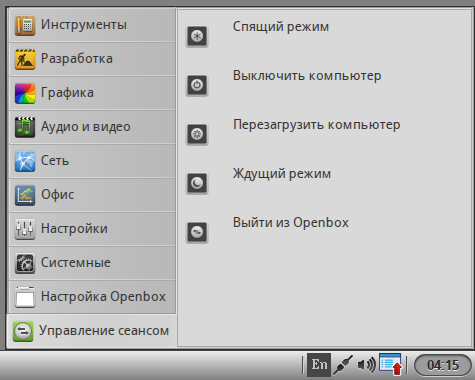Click the network connection tray icon

[x=343, y=365]
